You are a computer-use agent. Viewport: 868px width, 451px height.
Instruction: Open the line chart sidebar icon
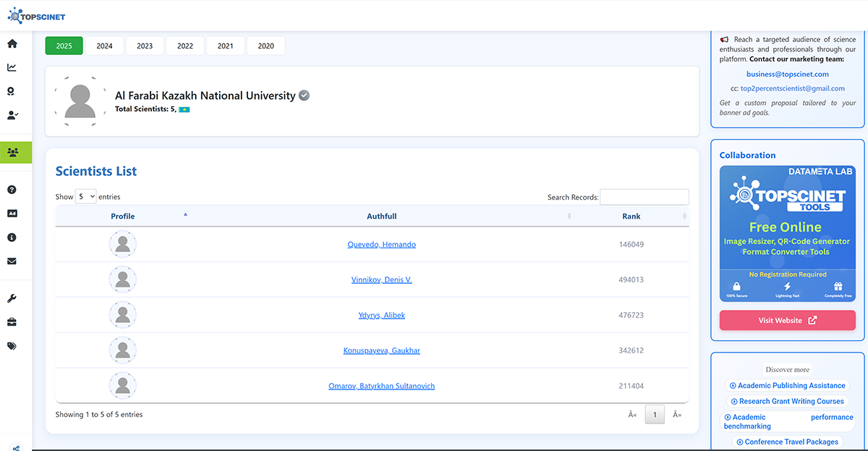(x=12, y=67)
